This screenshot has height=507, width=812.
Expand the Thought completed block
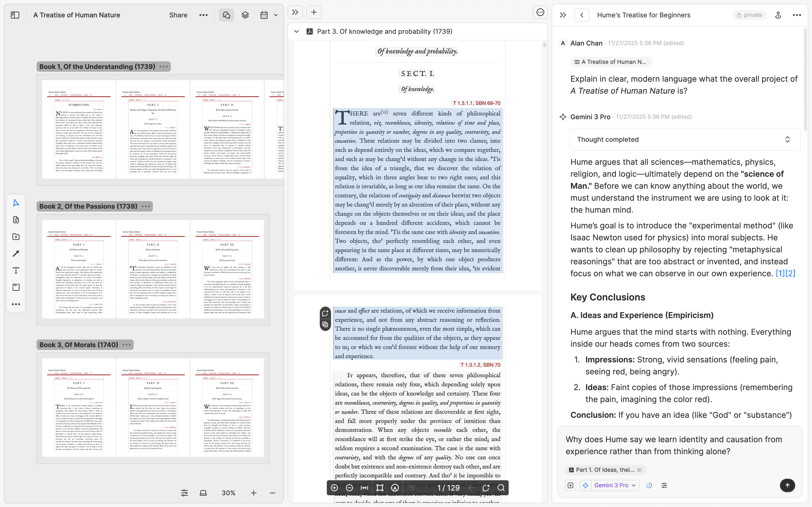point(788,139)
